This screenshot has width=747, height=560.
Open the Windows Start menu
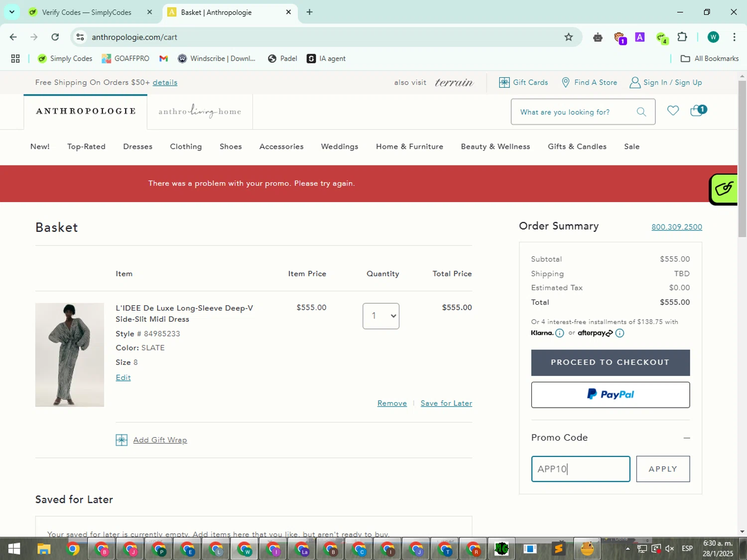(x=14, y=549)
